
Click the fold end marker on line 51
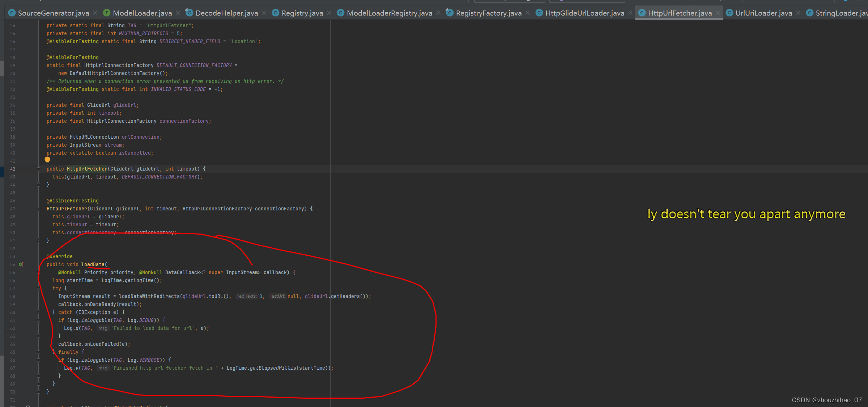coord(38,240)
